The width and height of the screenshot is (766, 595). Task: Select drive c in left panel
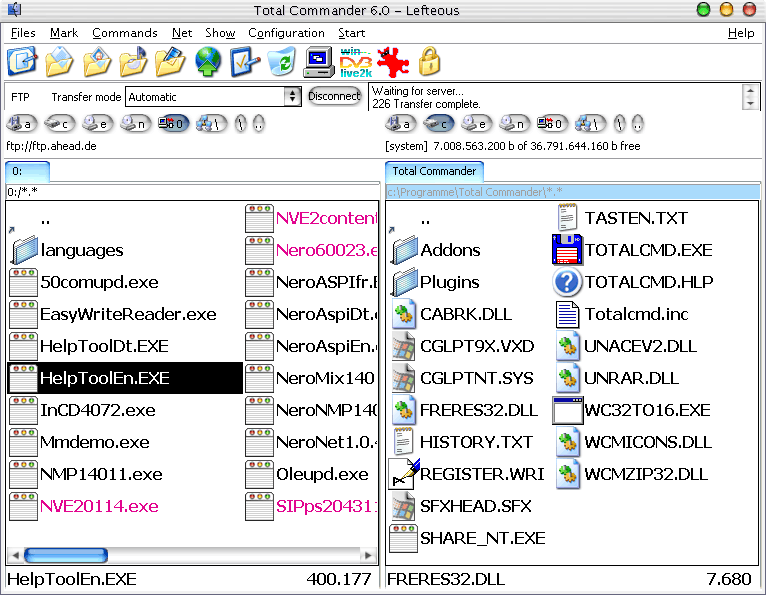click(59, 124)
